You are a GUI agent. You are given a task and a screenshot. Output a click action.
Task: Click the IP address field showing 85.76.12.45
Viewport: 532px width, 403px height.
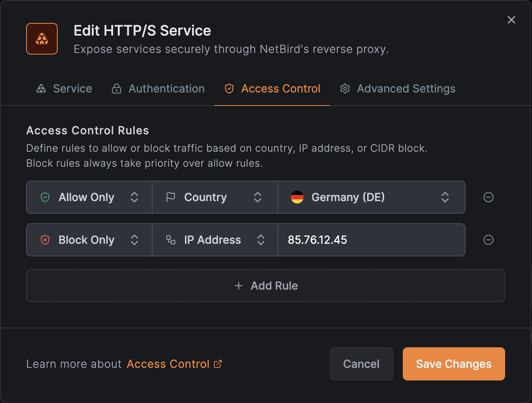371,240
